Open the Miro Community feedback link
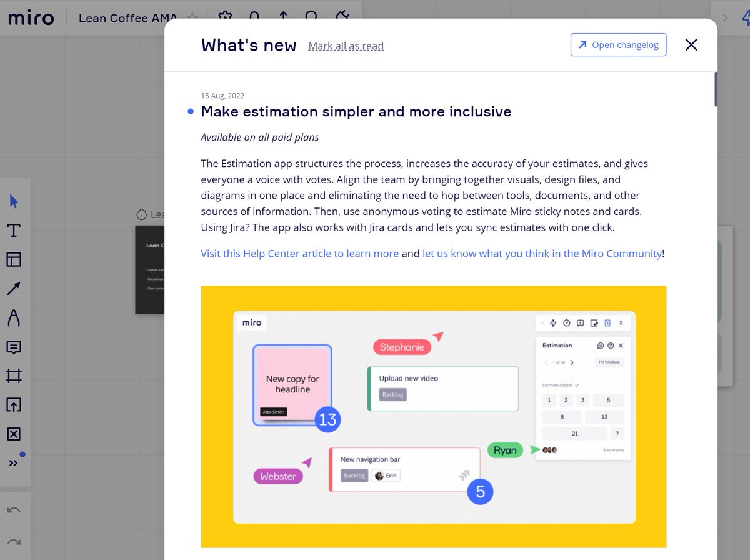The image size is (750, 560). [542, 254]
